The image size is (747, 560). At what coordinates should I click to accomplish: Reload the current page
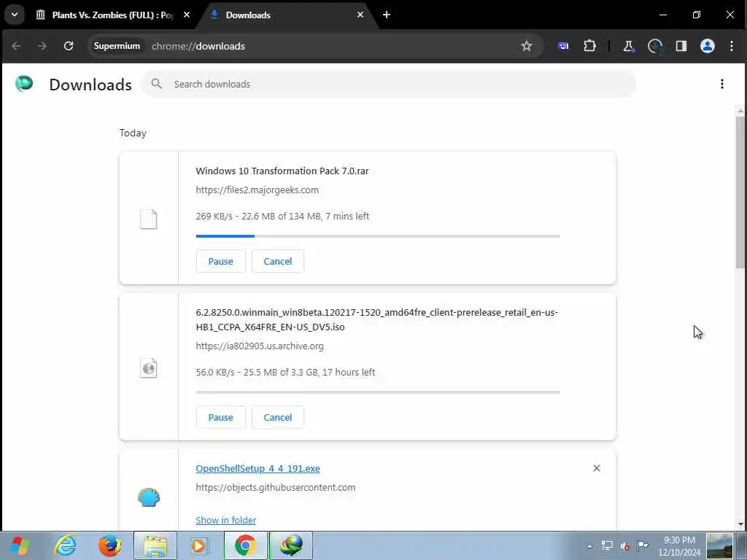click(x=69, y=46)
